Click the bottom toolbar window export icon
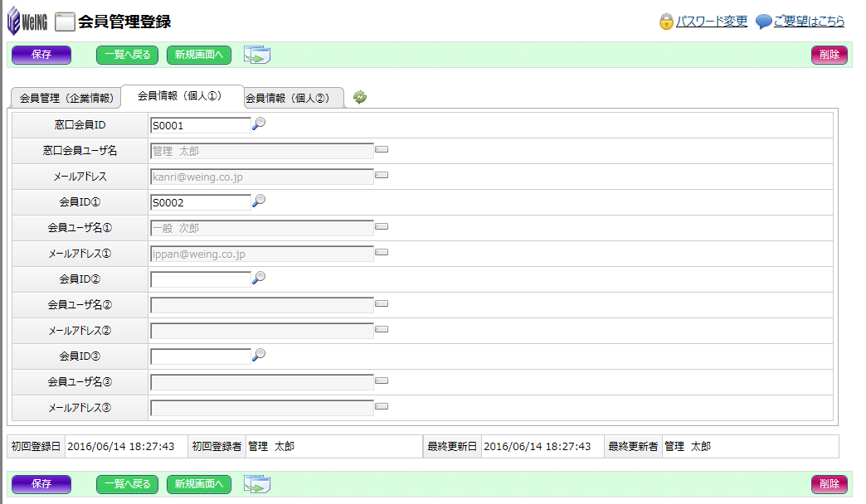Viewport: 866px width, 504px height. (257, 483)
